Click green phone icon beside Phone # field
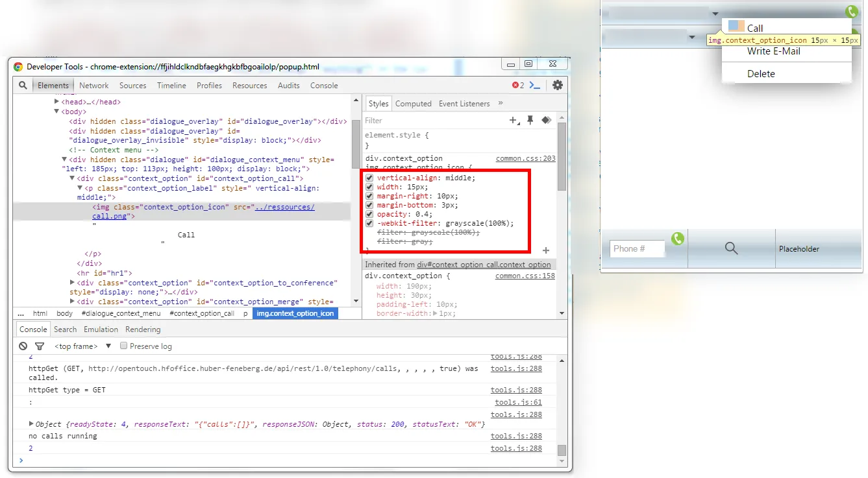The image size is (868, 478). (678, 238)
